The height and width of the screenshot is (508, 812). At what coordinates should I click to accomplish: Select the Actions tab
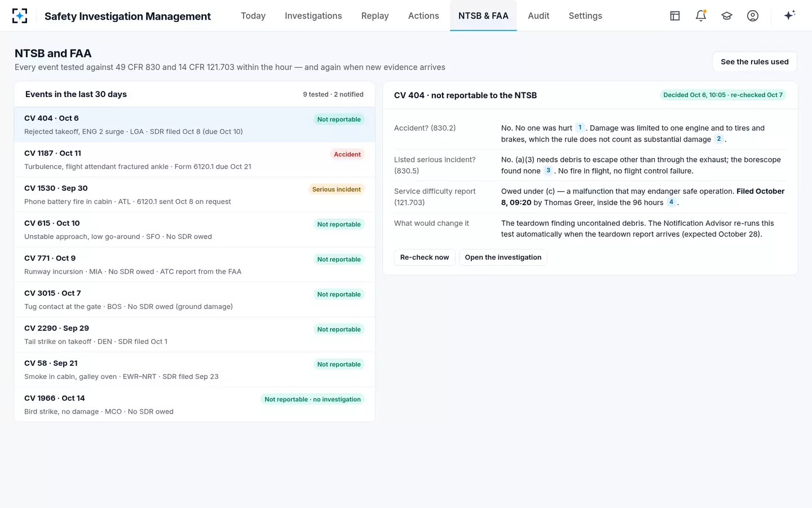click(423, 16)
